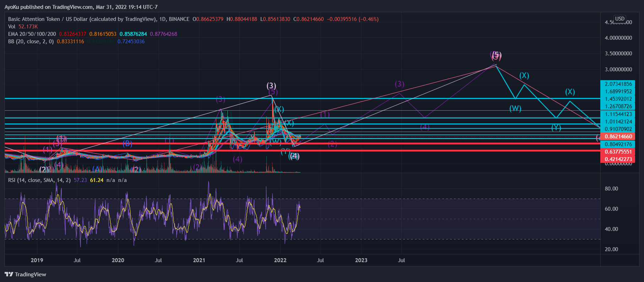644x282 pixels.
Task: Click the red 0.42142273 price tag
Action: (x=618, y=159)
